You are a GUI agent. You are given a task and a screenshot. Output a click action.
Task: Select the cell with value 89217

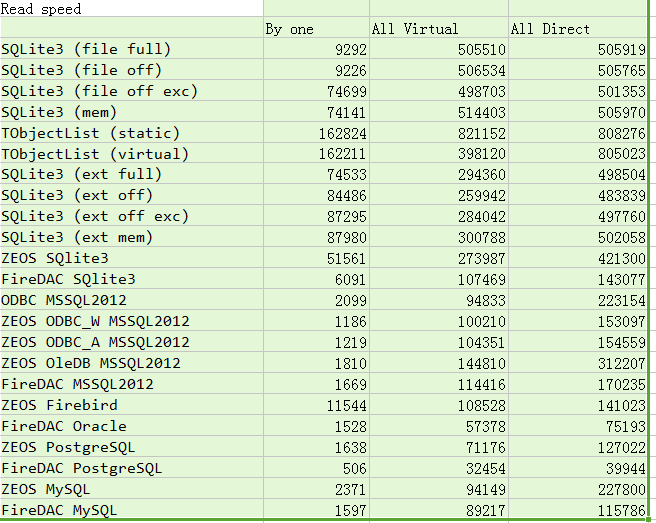tap(439, 509)
